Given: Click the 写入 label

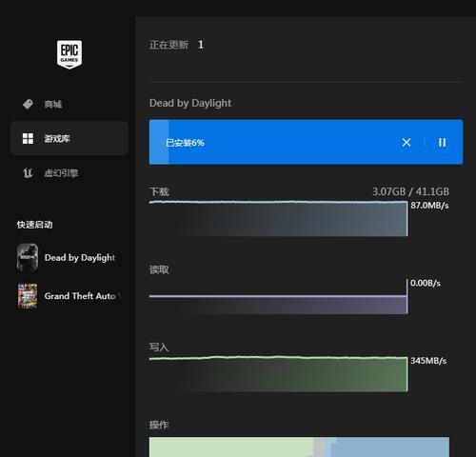Looking at the screenshot, I should [x=159, y=347].
